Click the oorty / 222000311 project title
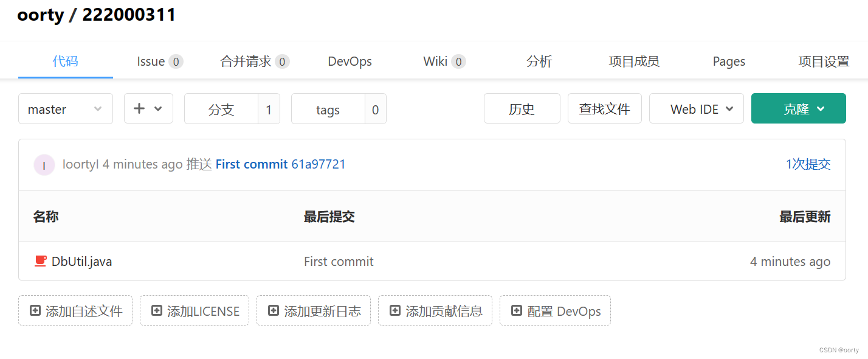Image resolution: width=868 pixels, height=359 pixels. pos(97,15)
